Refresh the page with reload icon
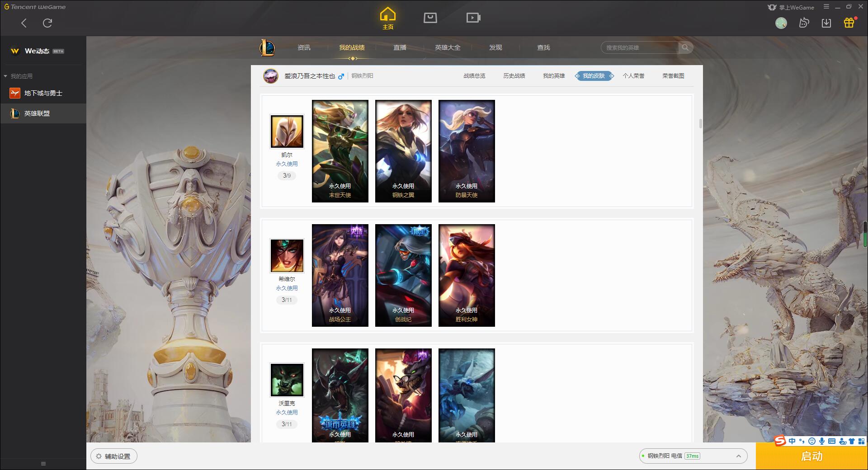 coord(47,23)
